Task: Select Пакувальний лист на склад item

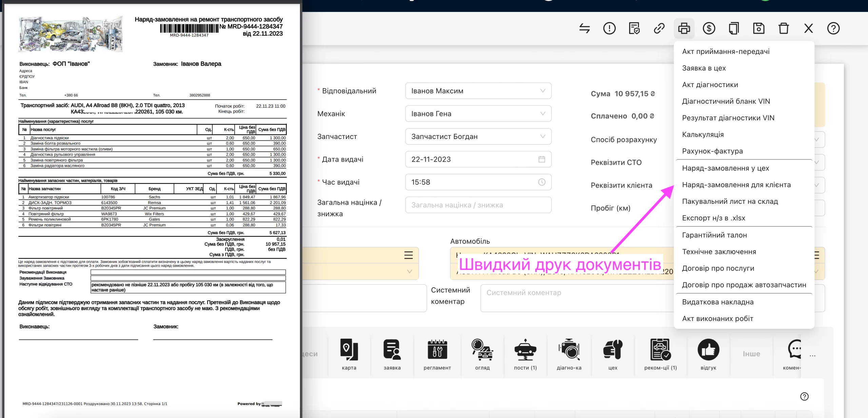Action: (744, 201)
